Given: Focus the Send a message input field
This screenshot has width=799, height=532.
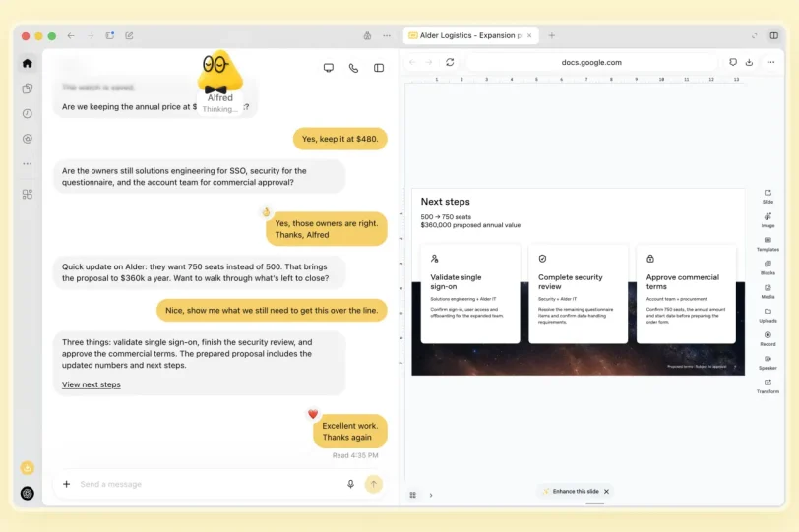Looking at the screenshot, I should [x=209, y=484].
